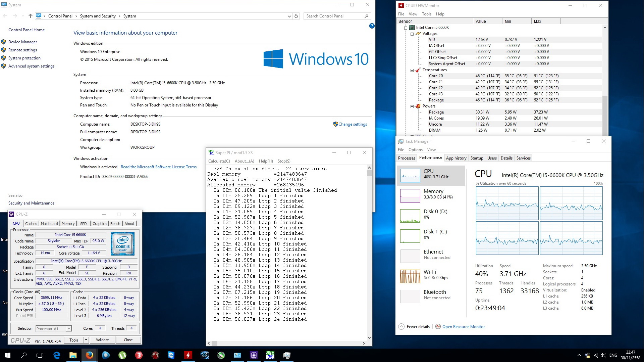Show hidden system tray icons
Image resolution: width=644 pixels, height=362 pixels.
click(579, 355)
